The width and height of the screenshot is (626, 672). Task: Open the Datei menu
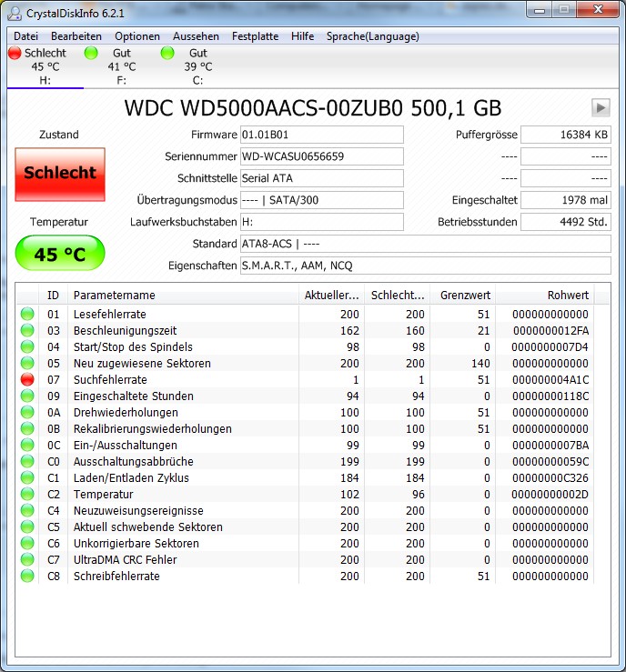[25, 36]
